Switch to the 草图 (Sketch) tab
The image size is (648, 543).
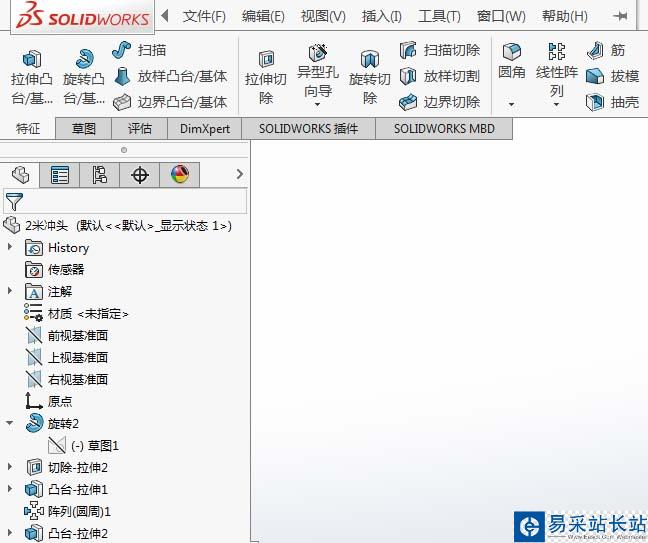point(83,129)
